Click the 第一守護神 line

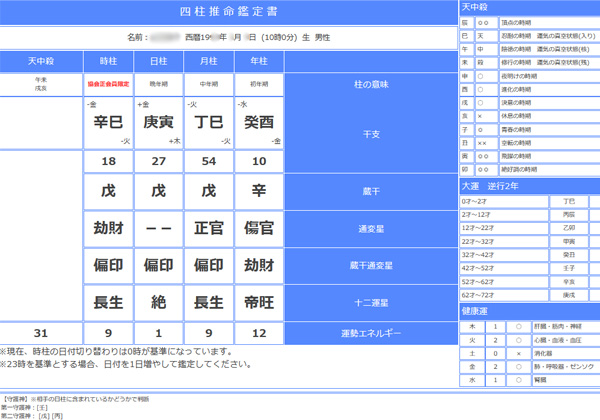point(24,408)
